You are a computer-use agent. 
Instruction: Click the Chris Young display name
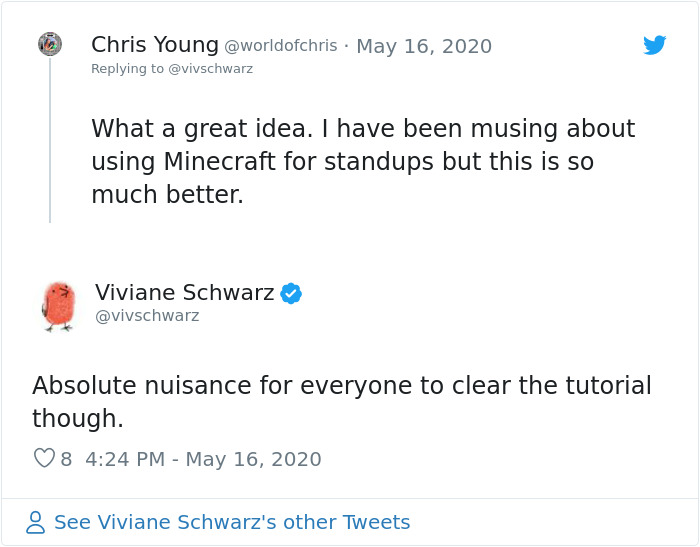click(154, 45)
